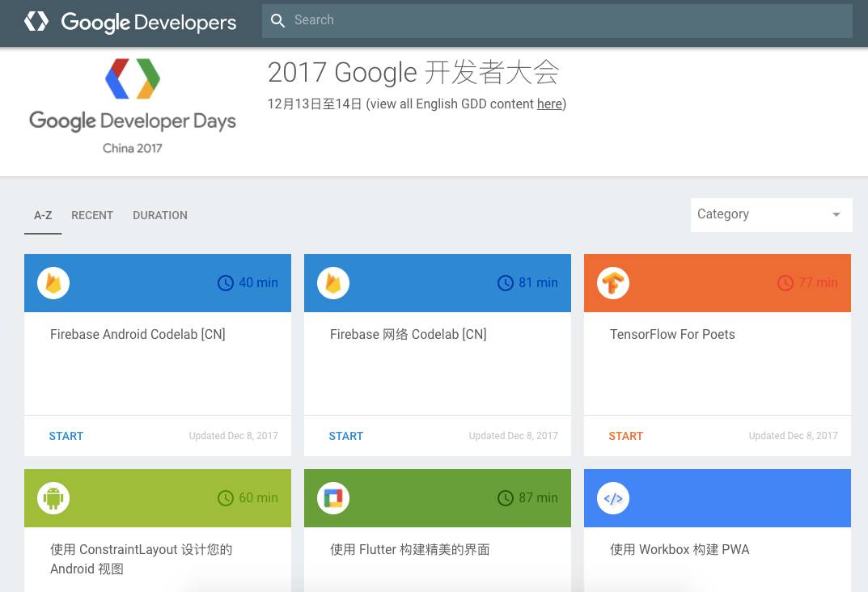Viewport: 868px width, 592px height.
Task: Click the Google Developers header text
Action: (x=148, y=22)
